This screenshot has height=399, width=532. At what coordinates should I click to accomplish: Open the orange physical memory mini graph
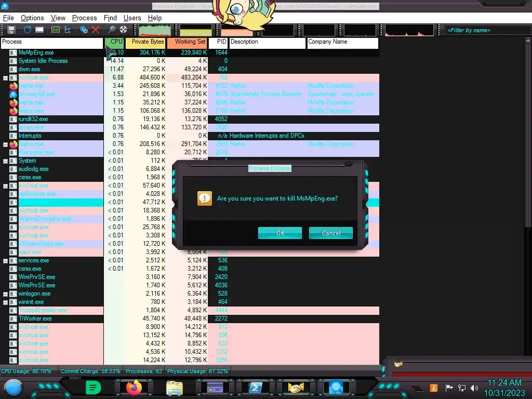[237, 30]
